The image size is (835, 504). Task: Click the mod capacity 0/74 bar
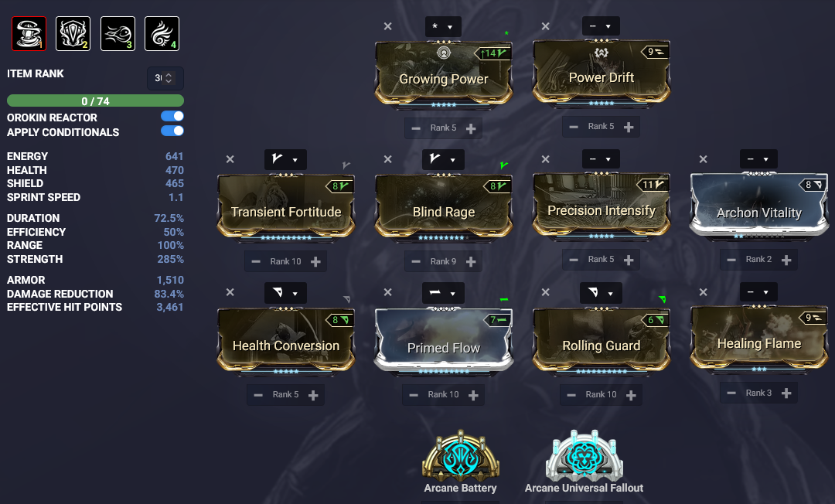[95, 100]
